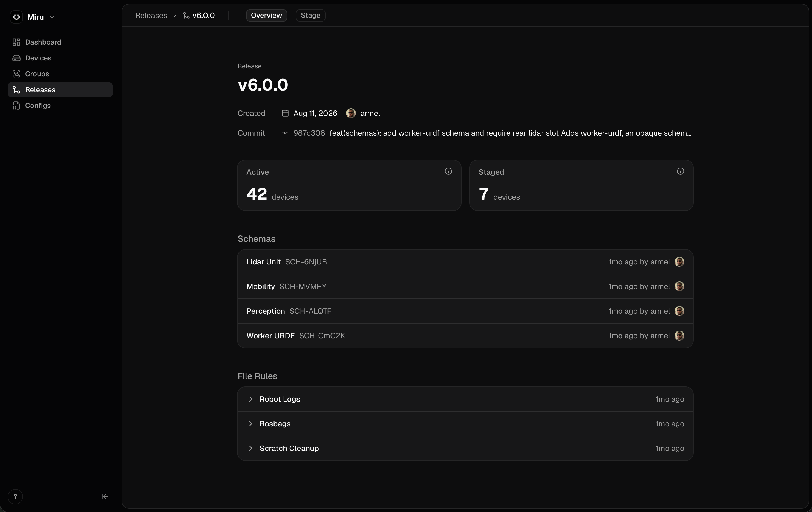Screen dimensions: 812x512
Task: Click the branch icon beside breadcrumb v6.0.0
Action: [186, 16]
